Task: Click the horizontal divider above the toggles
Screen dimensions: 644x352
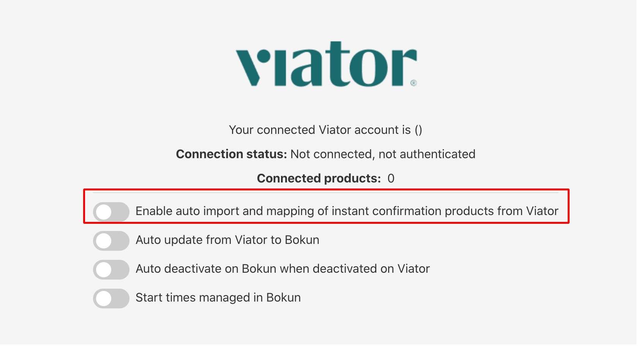Action: point(326,193)
